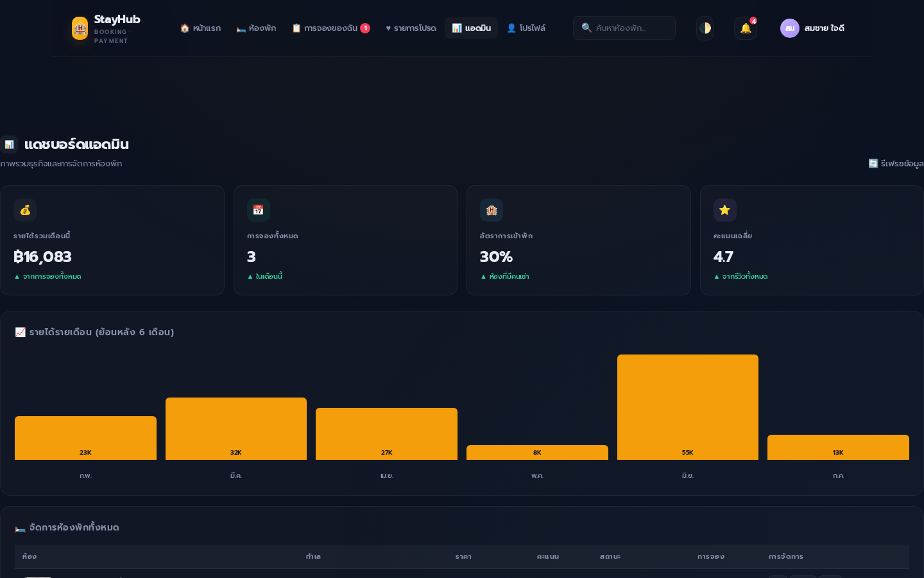Click the 13K bar for ก.ค.
Viewport: 924px width, 578px height.
click(838, 447)
